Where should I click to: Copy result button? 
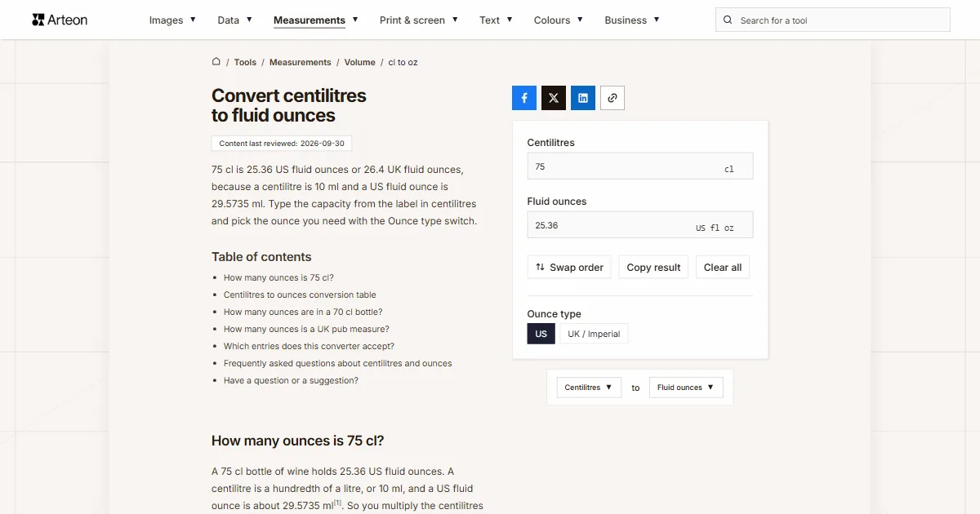[653, 268]
